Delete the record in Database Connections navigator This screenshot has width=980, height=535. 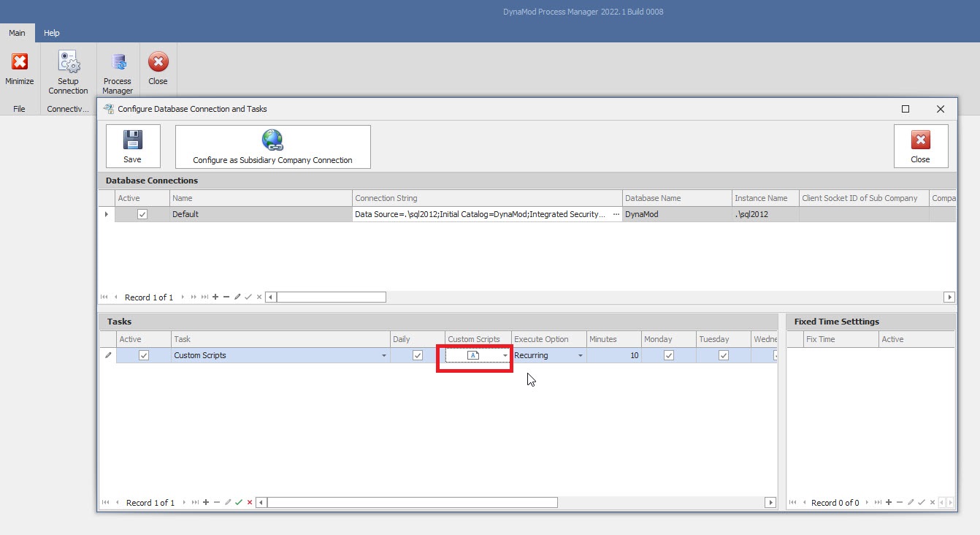226,297
